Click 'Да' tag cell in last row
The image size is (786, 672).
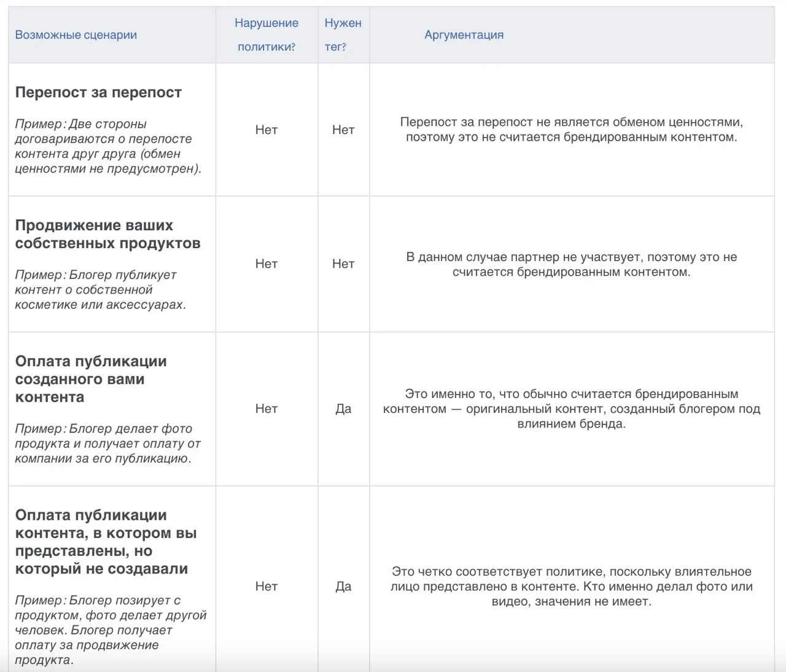point(343,586)
